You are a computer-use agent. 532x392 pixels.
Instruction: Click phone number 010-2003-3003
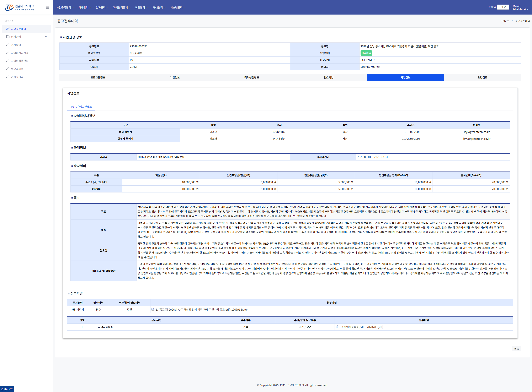[411, 139]
